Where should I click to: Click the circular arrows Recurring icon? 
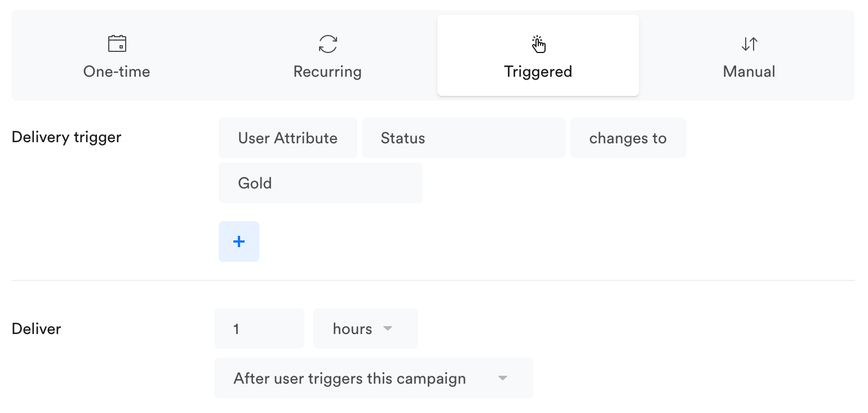point(327,43)
